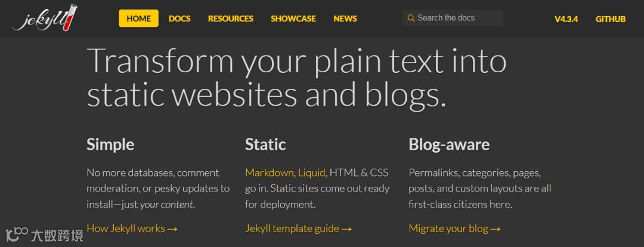The width and height of the screenshot is (644, 247).
Task: Click the Static heading
Action: 265,144
